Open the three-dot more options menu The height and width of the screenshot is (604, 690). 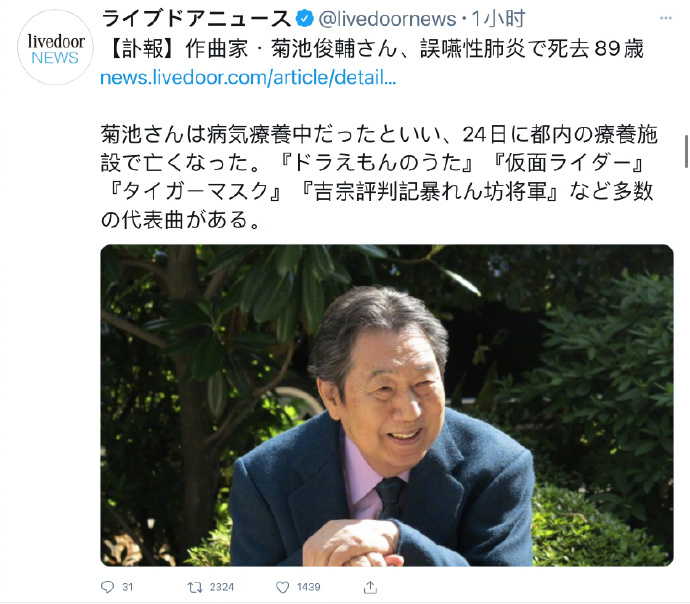tap(666, 18)
